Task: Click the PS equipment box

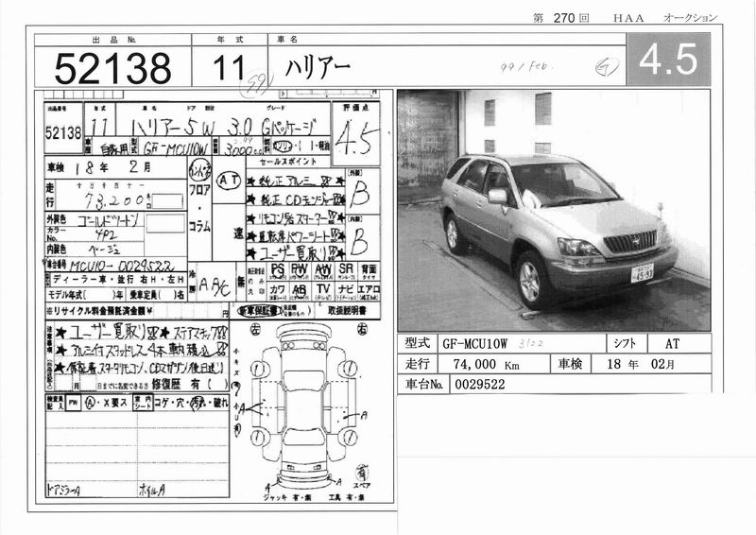Action: 277,271
